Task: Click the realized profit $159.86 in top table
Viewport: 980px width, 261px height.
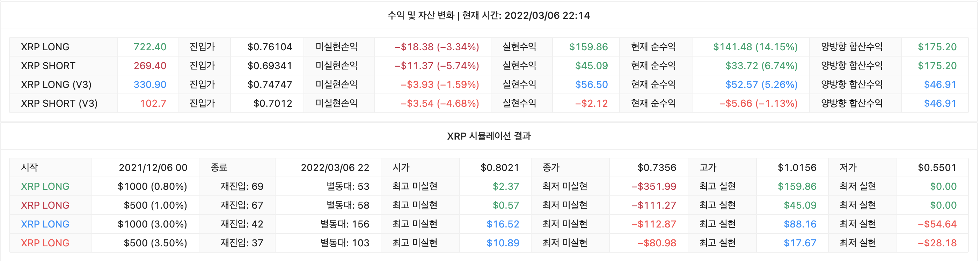Action: point(588,47)
